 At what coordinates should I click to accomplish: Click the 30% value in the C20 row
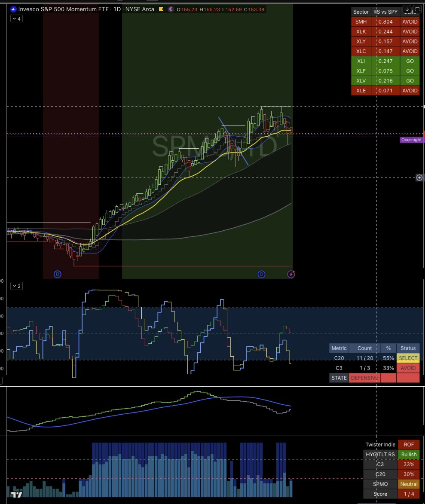[x=409, y=474]
